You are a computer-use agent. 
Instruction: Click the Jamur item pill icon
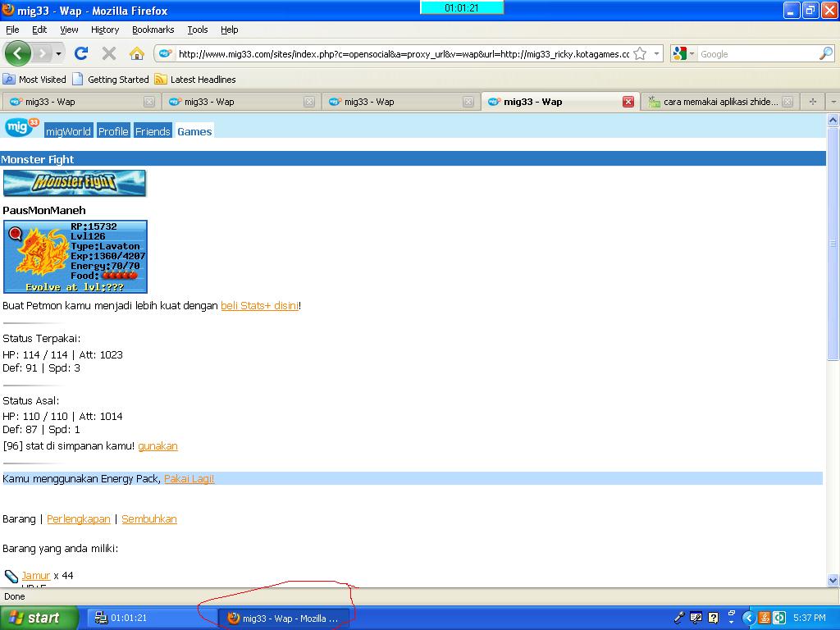pos(11,577)
